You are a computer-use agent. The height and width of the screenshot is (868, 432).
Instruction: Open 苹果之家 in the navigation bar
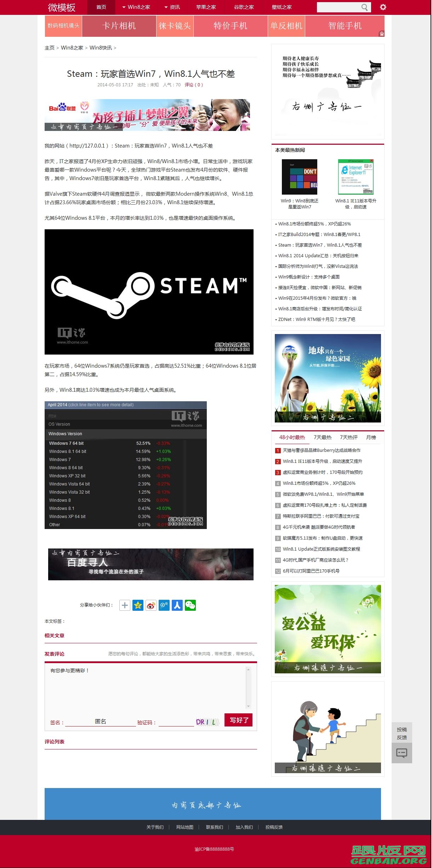point(206,7)
